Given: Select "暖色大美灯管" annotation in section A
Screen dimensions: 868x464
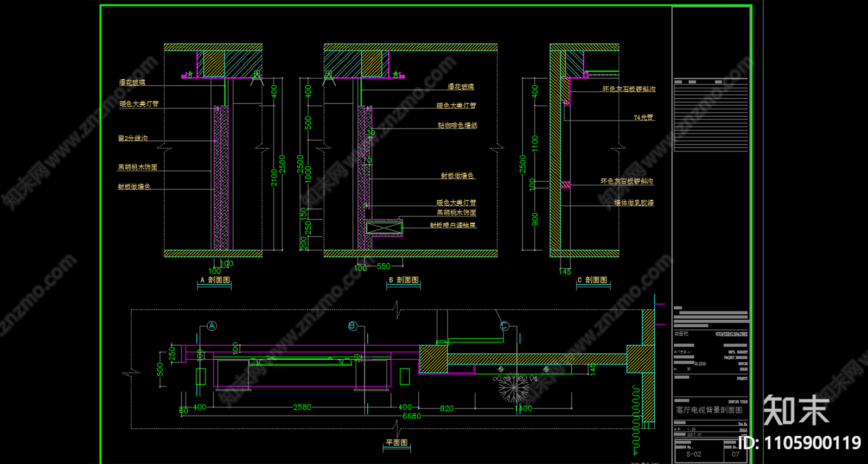Looking at the screenshot, I should 139,104.
